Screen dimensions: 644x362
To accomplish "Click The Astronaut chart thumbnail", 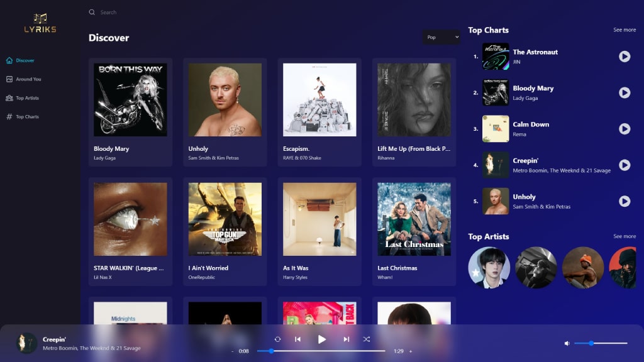I will coord(496,56).
